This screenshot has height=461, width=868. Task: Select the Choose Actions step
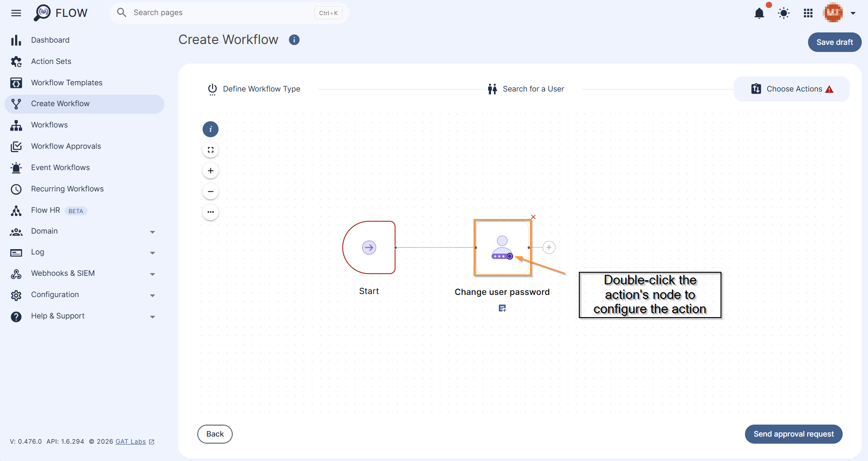pyautogui.click(x=792, y=89)
